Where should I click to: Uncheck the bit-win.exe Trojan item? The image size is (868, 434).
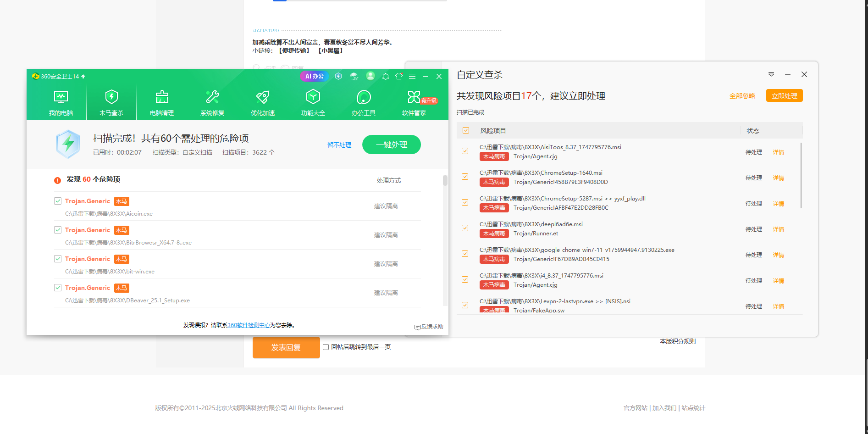point(58,259)
